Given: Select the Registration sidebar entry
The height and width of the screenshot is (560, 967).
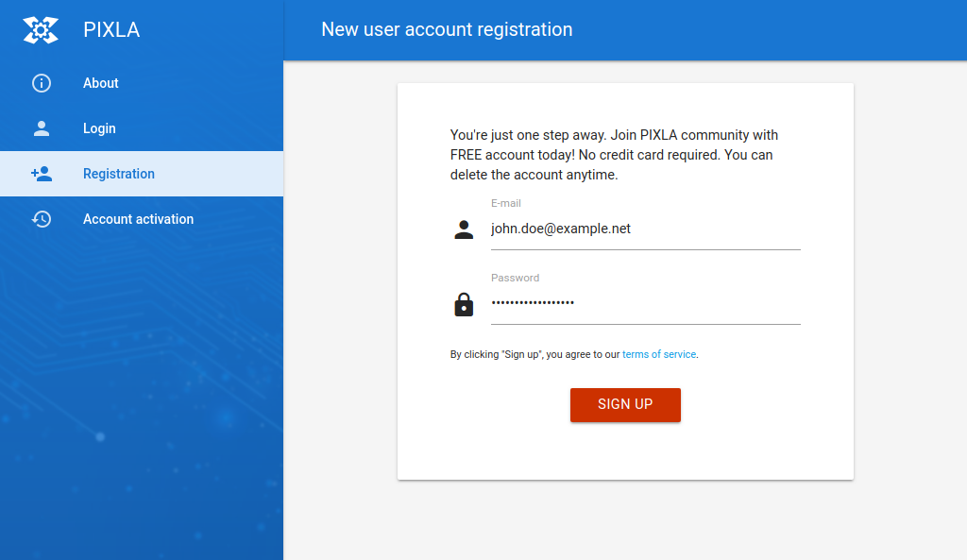Looking at the screenshot, I should point(119,174).
